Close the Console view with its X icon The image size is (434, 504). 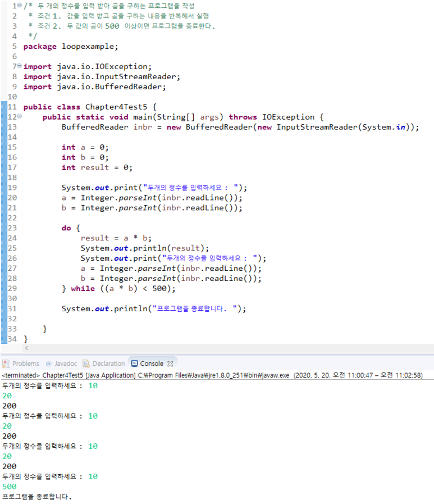click(170, 364)
